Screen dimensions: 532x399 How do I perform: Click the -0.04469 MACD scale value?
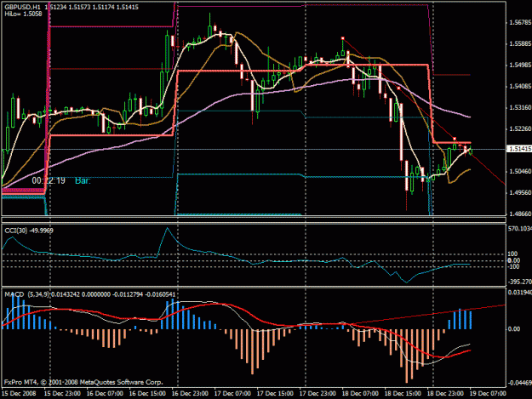point(520,383)
